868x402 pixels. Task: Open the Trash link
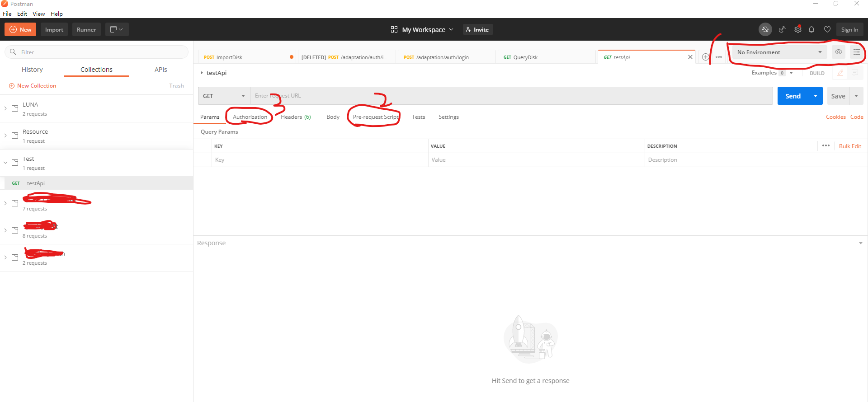pyautogui.click(x=176, y=86)
